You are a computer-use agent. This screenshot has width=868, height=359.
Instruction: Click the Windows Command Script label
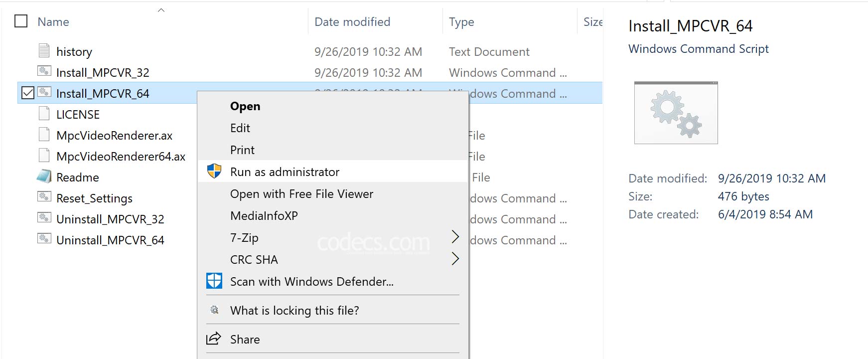[x=698, y=49]
